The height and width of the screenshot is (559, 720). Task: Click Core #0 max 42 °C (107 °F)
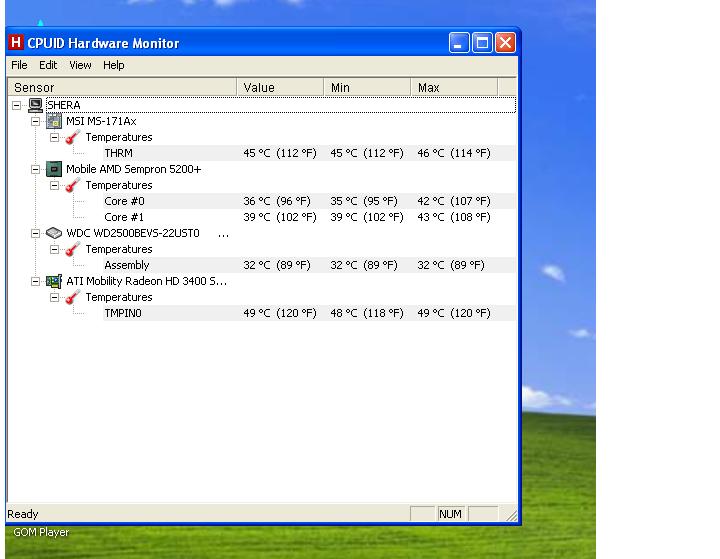tap(454, 201)
